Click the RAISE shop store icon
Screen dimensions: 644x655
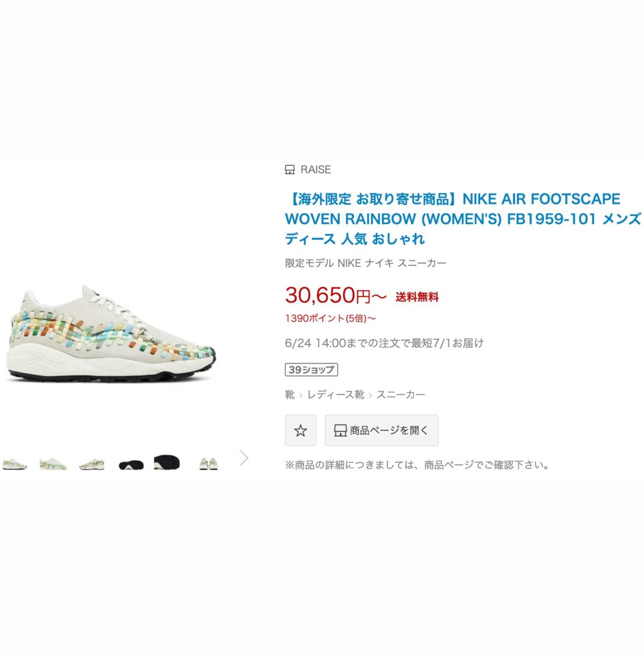(x=290, y=170)
